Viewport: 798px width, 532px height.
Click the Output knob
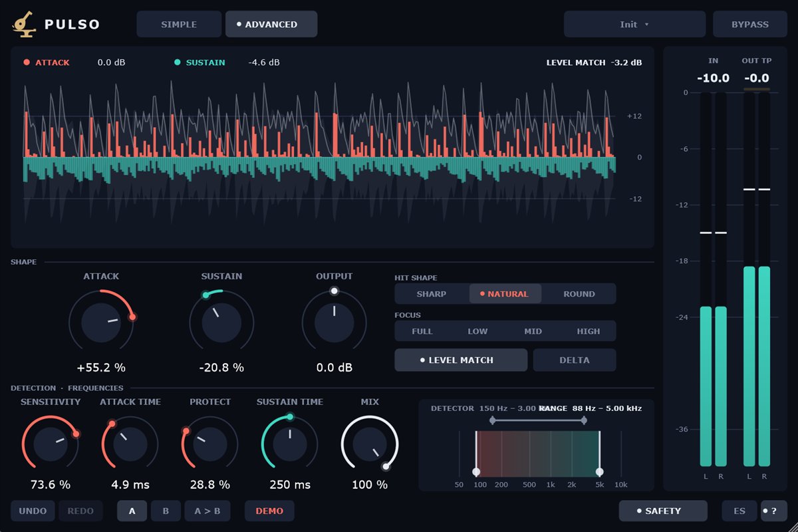pos(334,323)
